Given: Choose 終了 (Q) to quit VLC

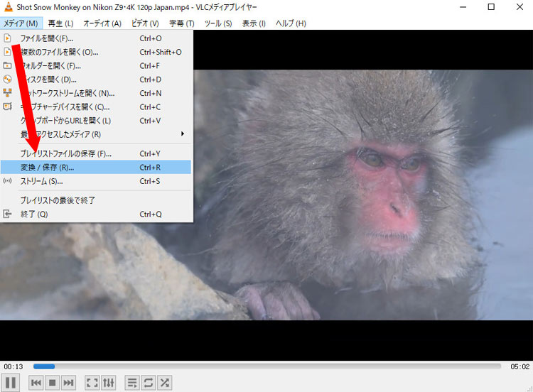Looking at the screenshot, I should click(96, 214).
